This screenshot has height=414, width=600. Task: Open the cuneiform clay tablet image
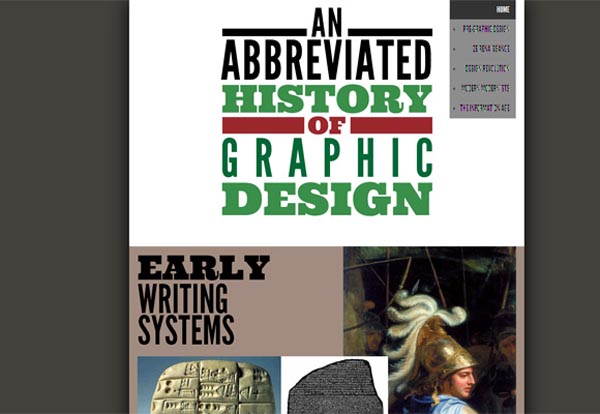click(x=209, y=385)
